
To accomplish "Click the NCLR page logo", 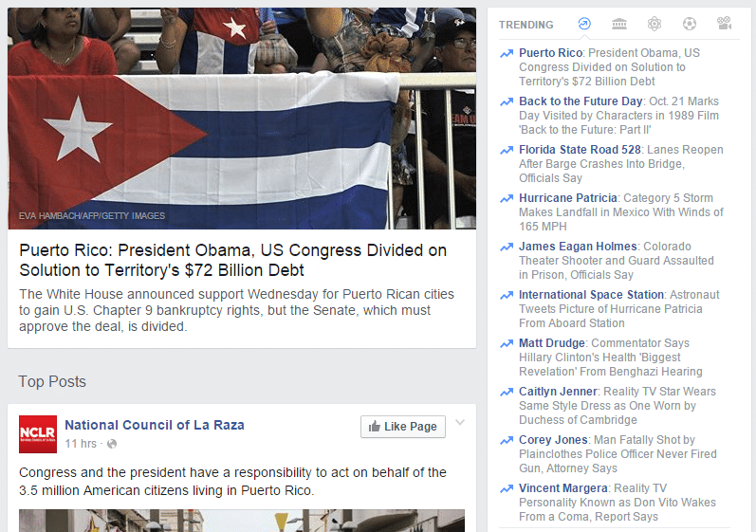I will point(38,434).
